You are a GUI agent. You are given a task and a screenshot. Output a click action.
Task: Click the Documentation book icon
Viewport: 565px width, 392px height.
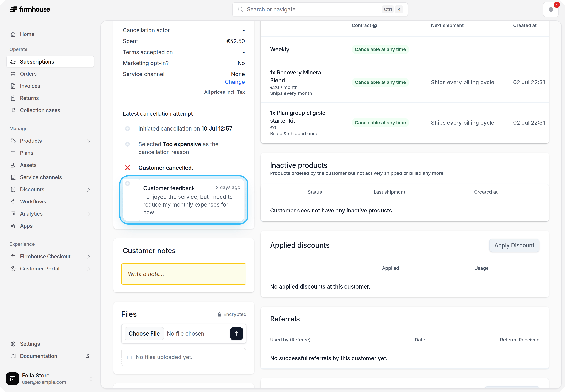[13, 356]
